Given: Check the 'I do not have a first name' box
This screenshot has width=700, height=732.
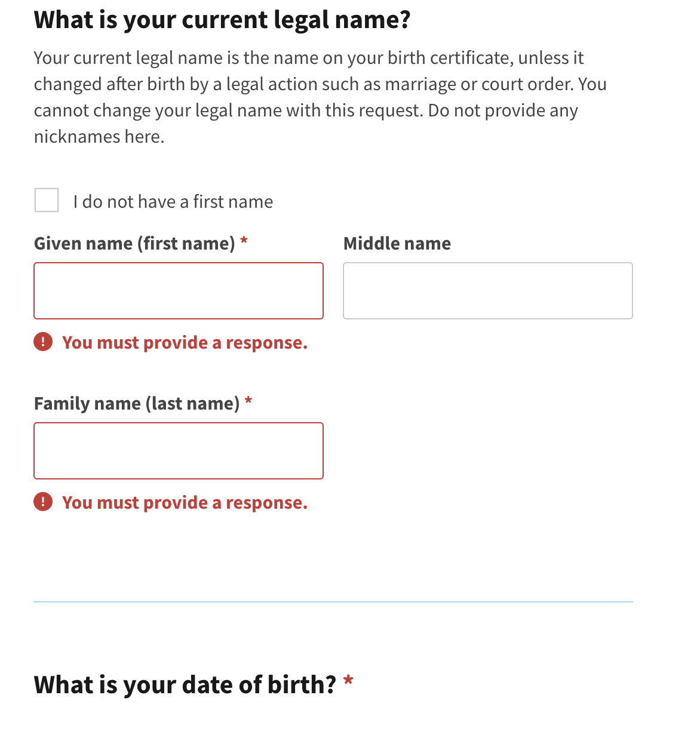Looking at the screenshot, I should [47, 200].
